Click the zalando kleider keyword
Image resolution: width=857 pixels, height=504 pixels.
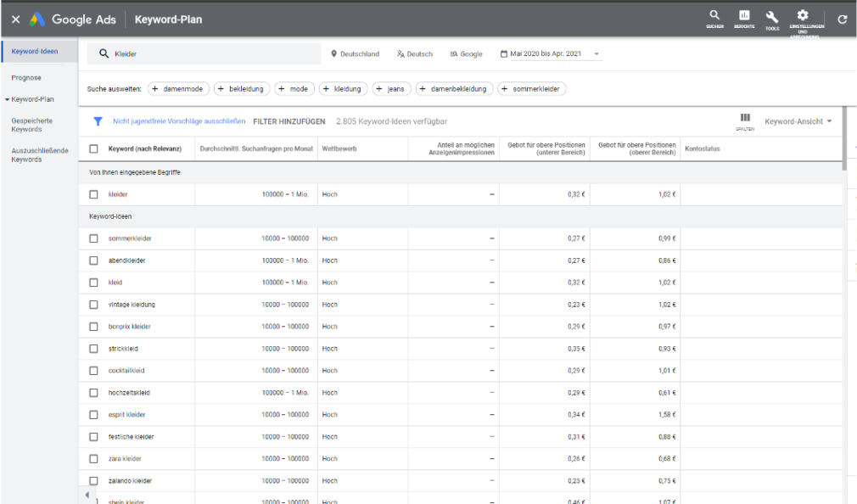(x=130, y=481)
